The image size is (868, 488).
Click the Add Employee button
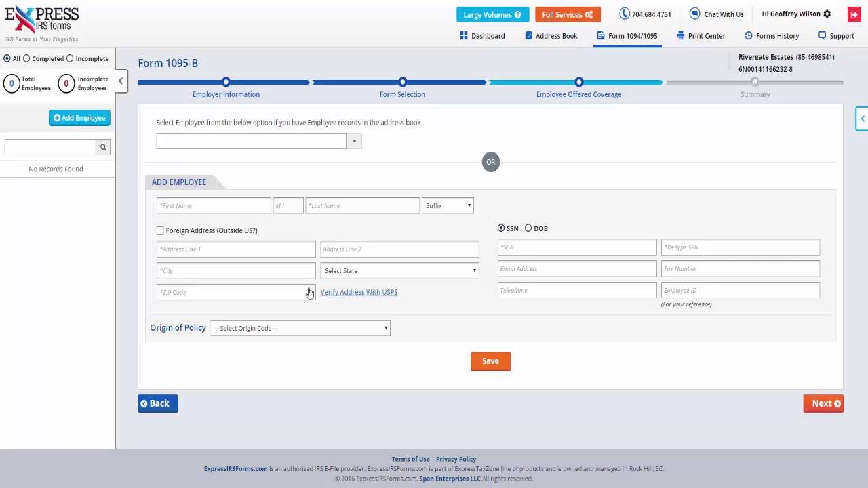(79, 118)
